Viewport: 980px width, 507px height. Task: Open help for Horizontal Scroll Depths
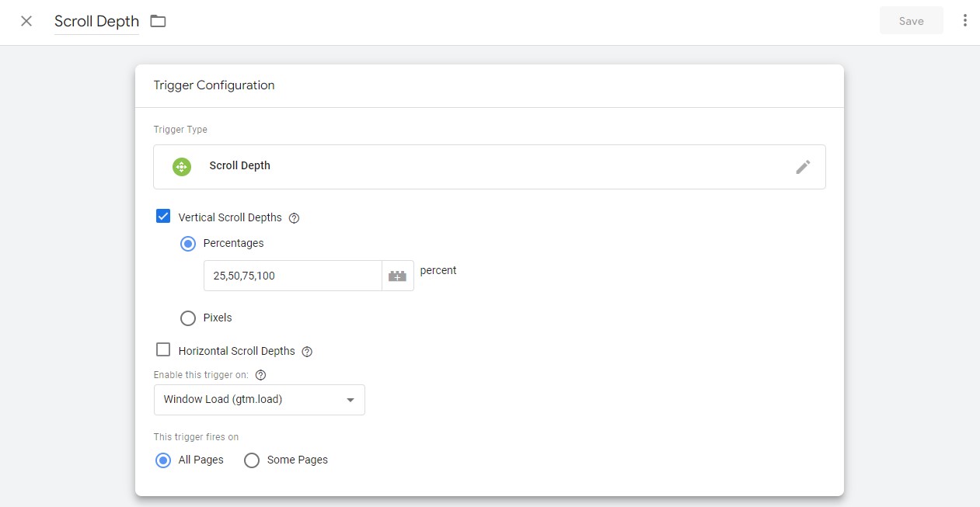[x=307, y=352]
